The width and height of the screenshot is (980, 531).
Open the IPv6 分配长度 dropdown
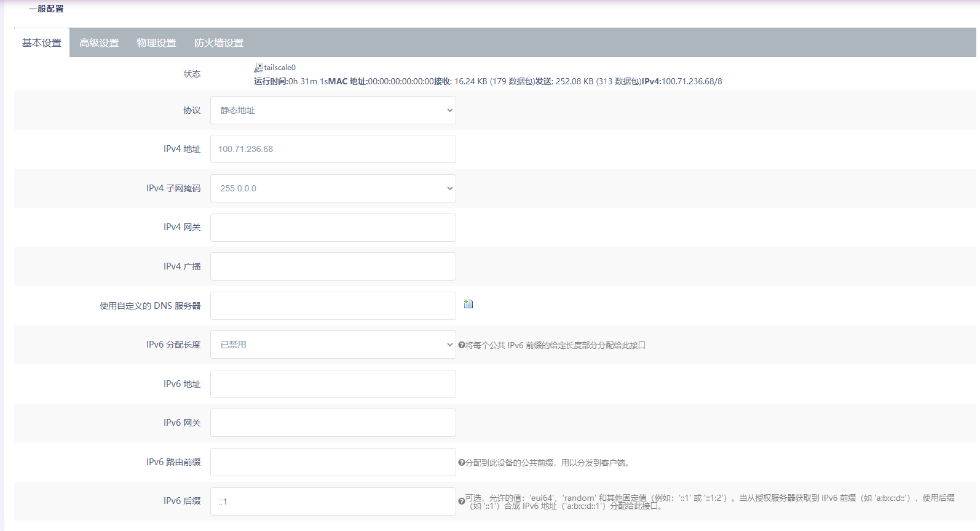coord(333,345)
